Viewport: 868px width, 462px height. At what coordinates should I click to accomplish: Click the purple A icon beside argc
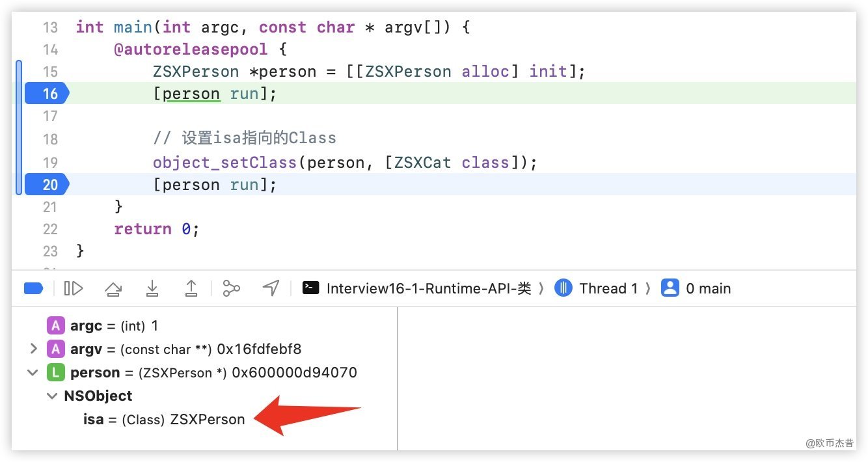coord(56,325)
